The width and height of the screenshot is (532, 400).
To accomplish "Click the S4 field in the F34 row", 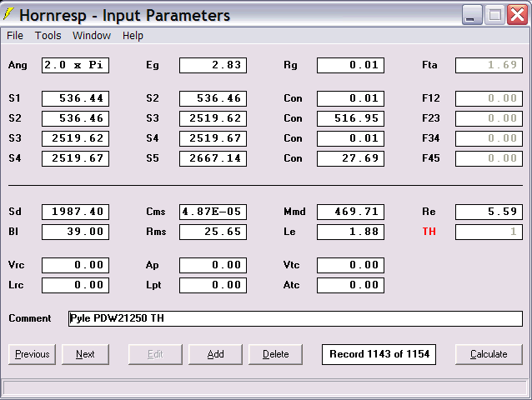I will (213, 138).
